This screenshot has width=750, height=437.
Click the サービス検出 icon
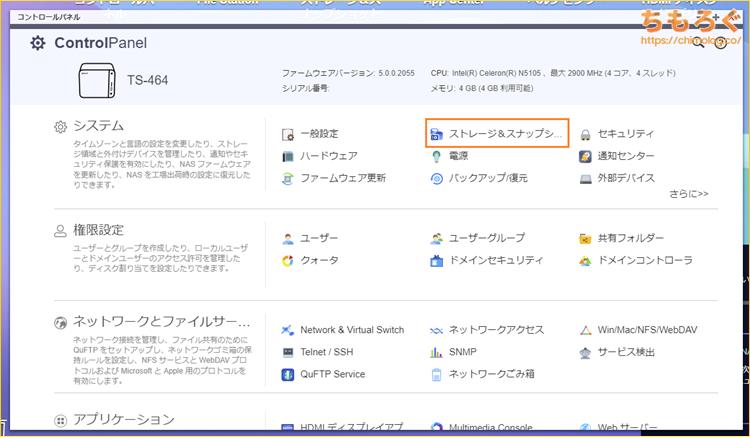point(585,353)
